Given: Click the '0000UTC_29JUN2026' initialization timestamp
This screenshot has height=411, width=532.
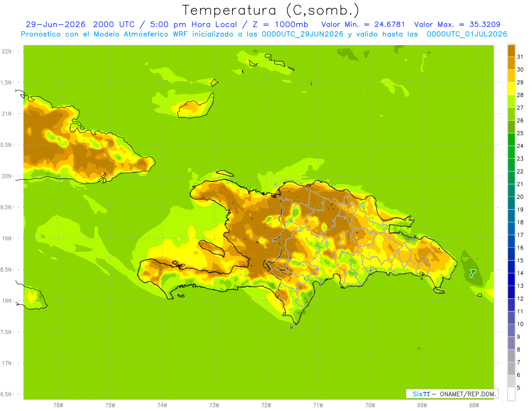Looking at the screenshot, I should point(302,34).
